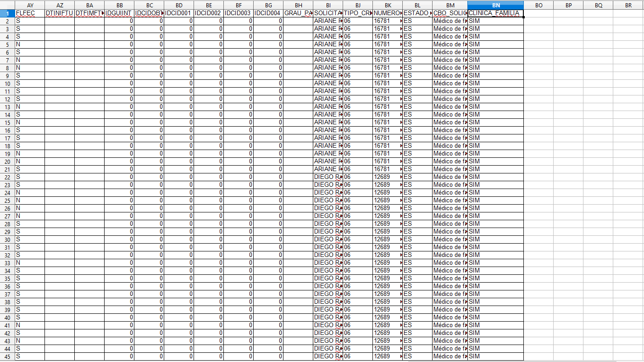Viewport: 644px width, 362px height.
Task: Click the BB column 0 in row 9
Action: (119, 76)
